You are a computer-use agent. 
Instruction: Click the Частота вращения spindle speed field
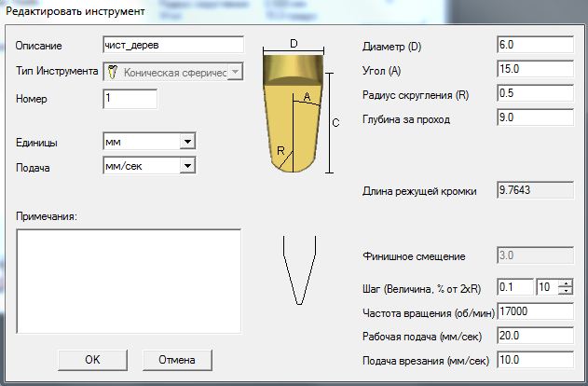pyautogui.click(x=535, y=310)
